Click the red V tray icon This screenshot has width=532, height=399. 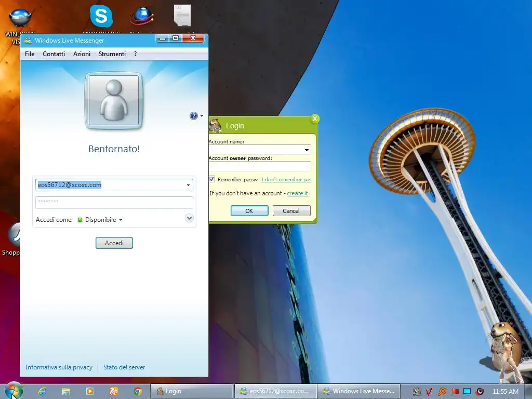click(x=429, y=392)
